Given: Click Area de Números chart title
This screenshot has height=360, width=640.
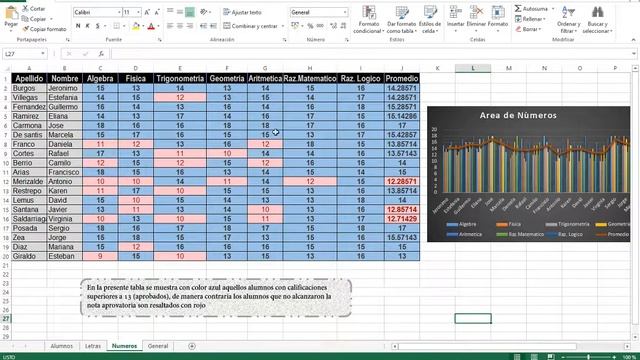Looking at the screenshot, I should tap(518, 116).
